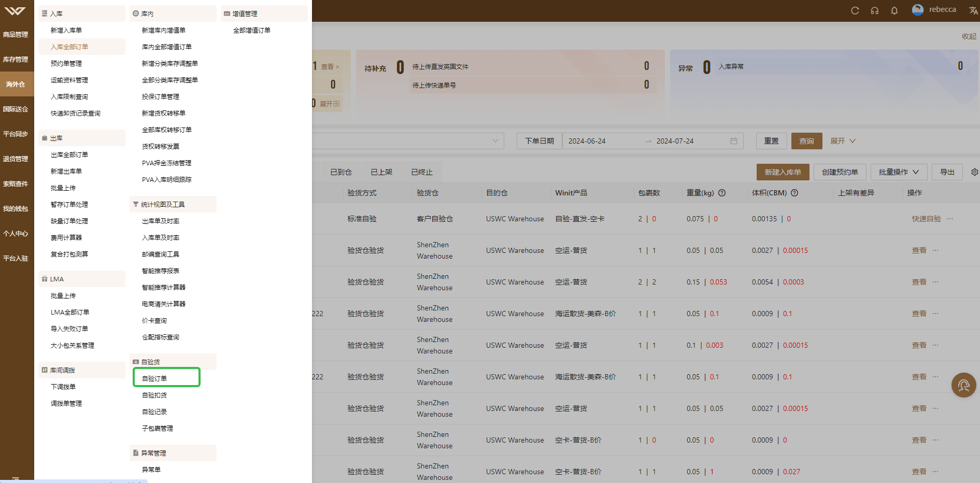
Task: Open more actions for 标准自验 row
Action: [x=950, y=219]
